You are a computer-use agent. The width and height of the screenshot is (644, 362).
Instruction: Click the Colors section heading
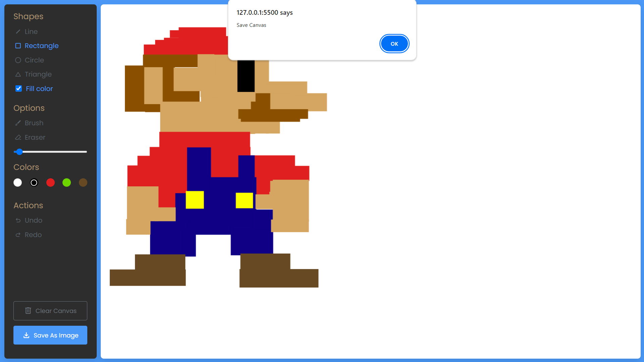pos(26,167)
